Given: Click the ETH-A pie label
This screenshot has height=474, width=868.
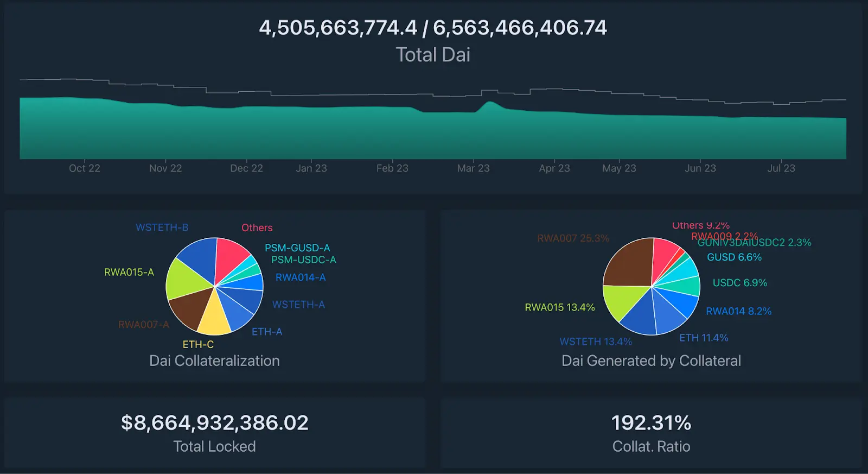Looking at the screenshot, I should 267,332.
